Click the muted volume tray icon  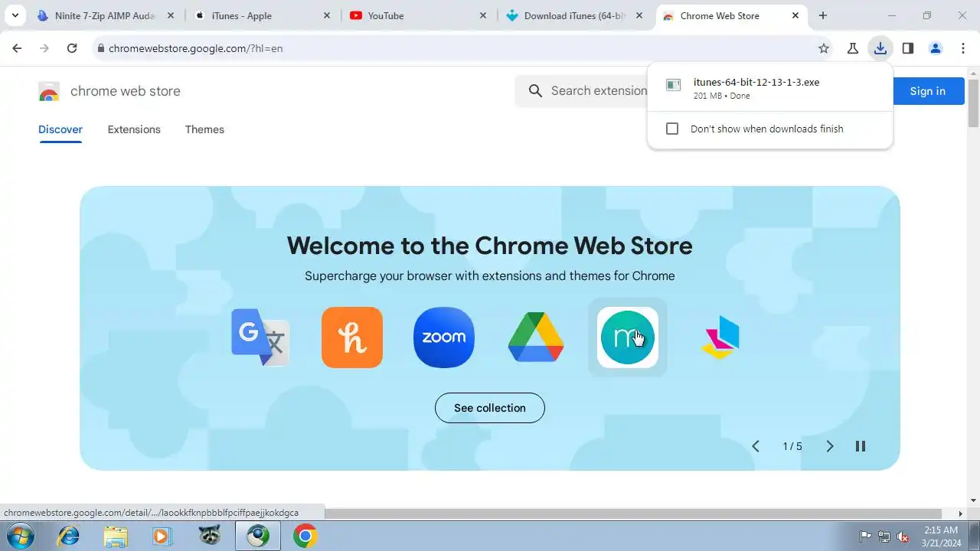[903, 536]
